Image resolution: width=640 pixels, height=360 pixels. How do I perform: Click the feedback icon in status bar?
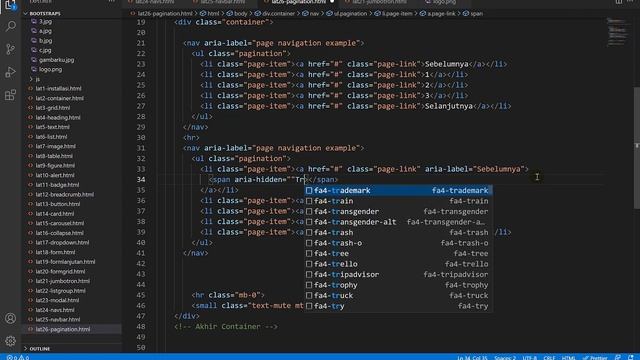[x=618, y=357]
